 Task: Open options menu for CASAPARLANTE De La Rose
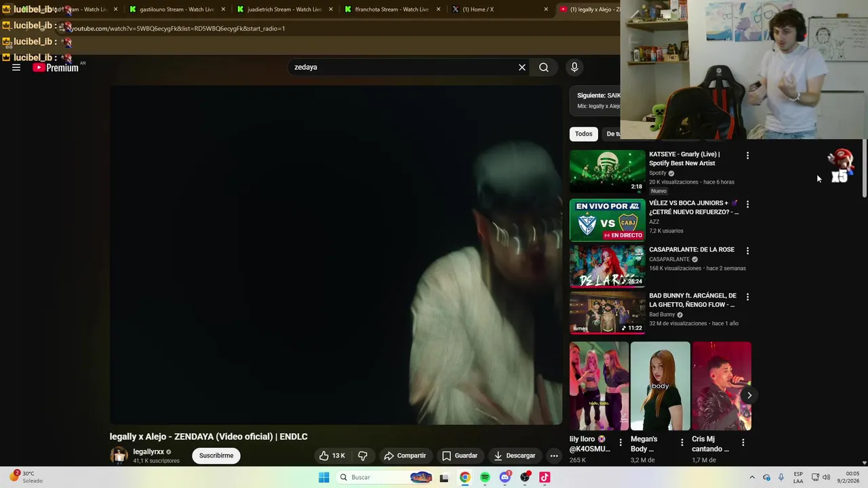point(747,251)
